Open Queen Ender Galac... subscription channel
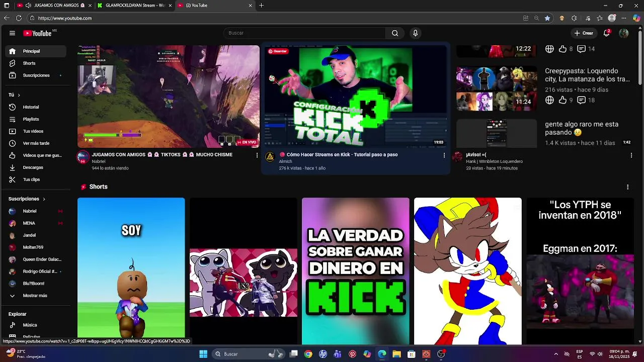 [x=35, y=259]
